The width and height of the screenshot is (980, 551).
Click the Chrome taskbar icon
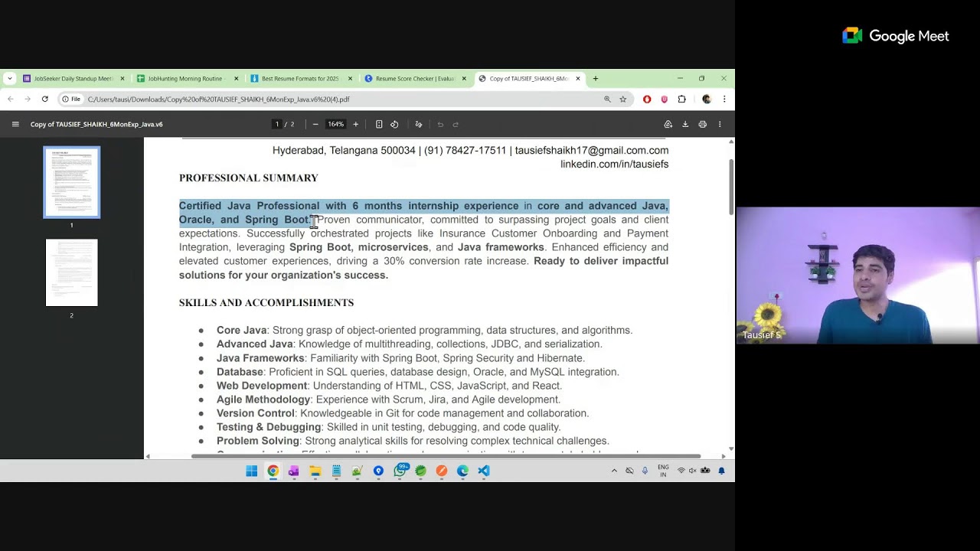point(273,471)
